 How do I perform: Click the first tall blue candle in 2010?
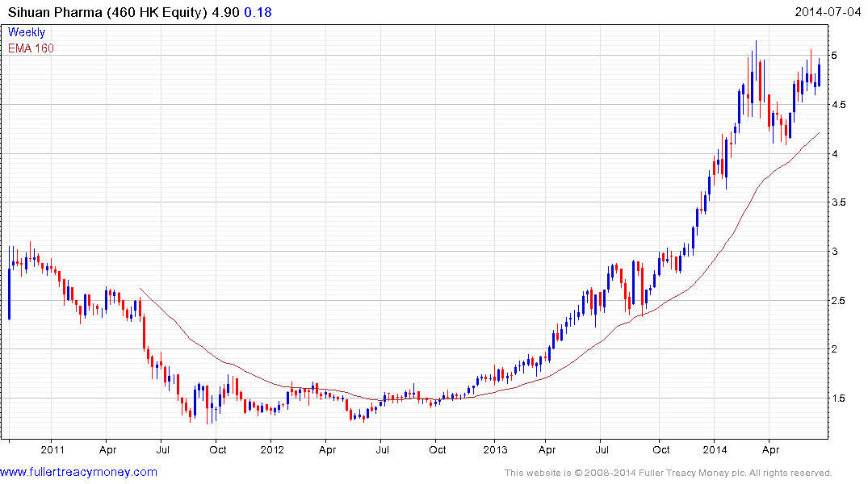10,283
